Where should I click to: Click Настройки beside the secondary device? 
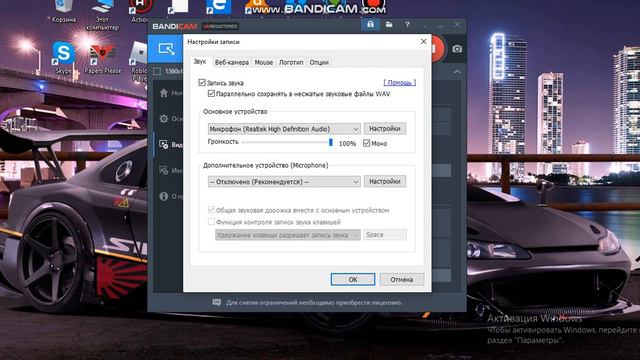[384, 181]
